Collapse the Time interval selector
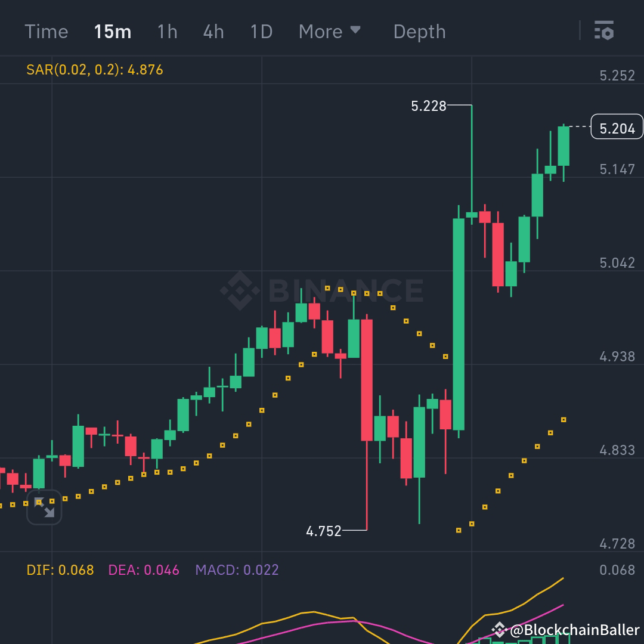The width and height of the screenshot is (644, 644). (47, 31)
